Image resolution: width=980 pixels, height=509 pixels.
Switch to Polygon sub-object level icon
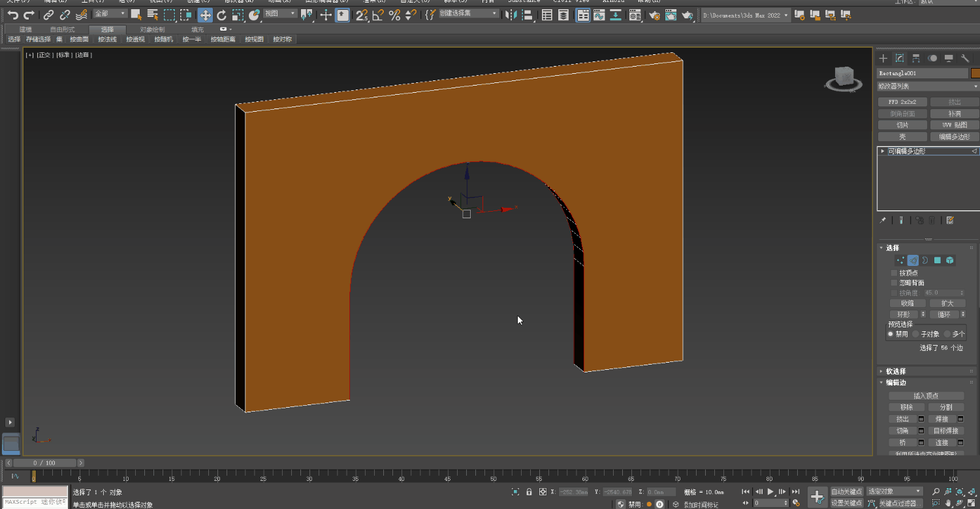[x=938, y=260]
